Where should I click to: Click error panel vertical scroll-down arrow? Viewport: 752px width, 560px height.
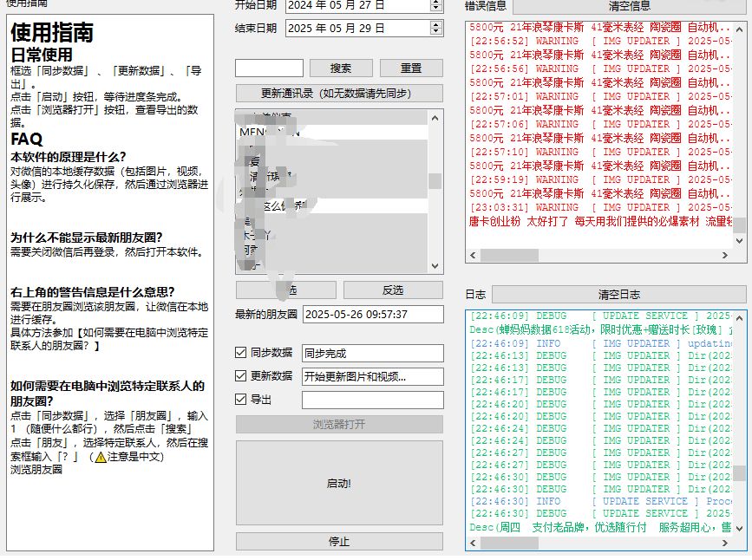coord(739,241)
